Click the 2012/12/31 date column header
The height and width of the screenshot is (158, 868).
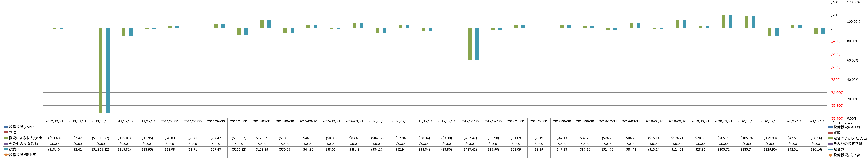(x=54, y=121)
